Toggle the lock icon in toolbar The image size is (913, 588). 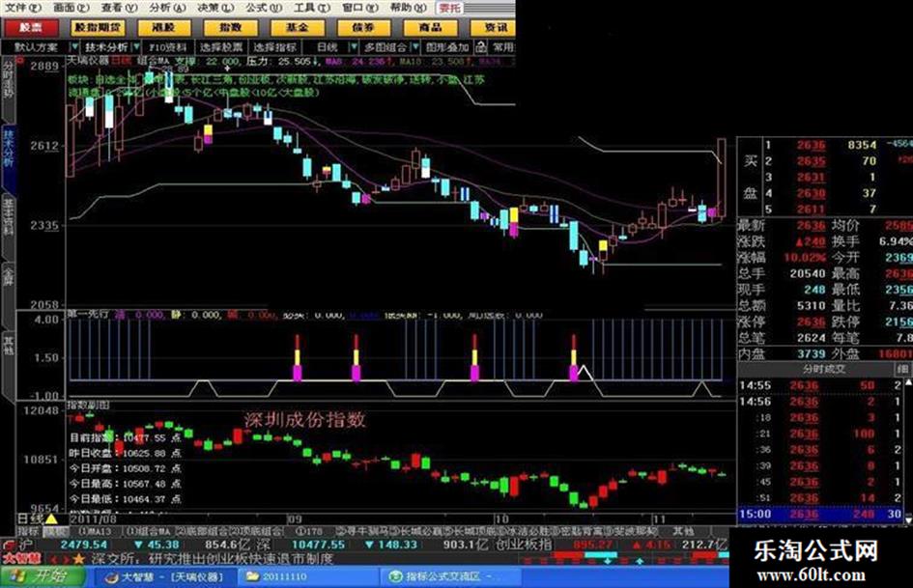[481, 47]
